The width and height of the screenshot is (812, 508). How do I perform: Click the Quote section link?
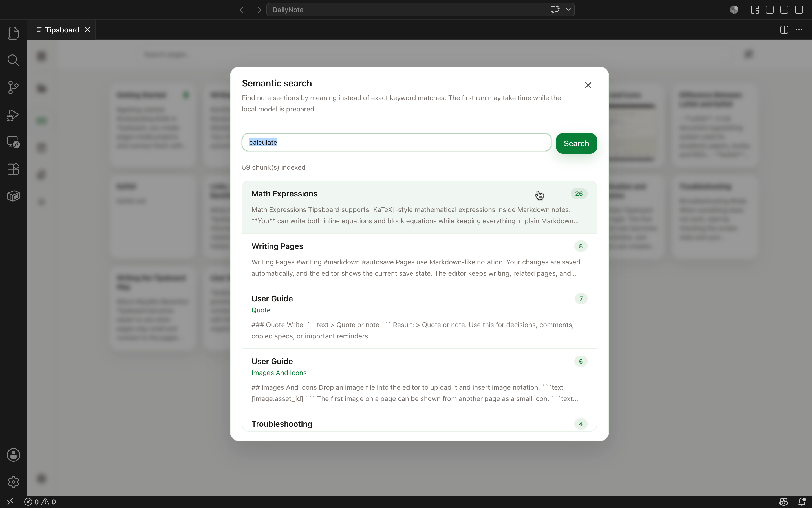[x=261, y=310]
